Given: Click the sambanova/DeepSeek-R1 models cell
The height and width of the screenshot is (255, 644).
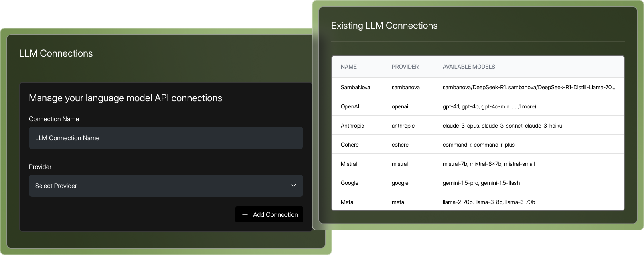Looking at the screenshot, I should 529,87.
